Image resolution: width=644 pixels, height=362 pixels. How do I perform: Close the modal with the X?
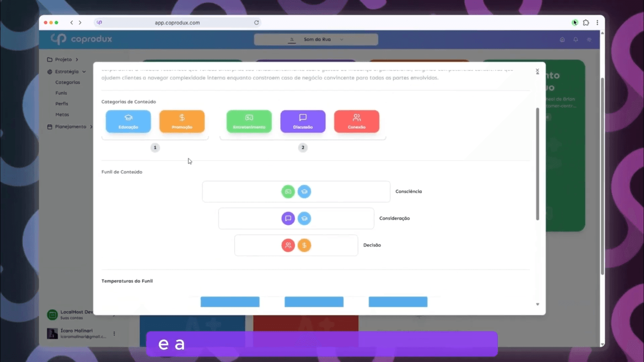tap(537, 71)
